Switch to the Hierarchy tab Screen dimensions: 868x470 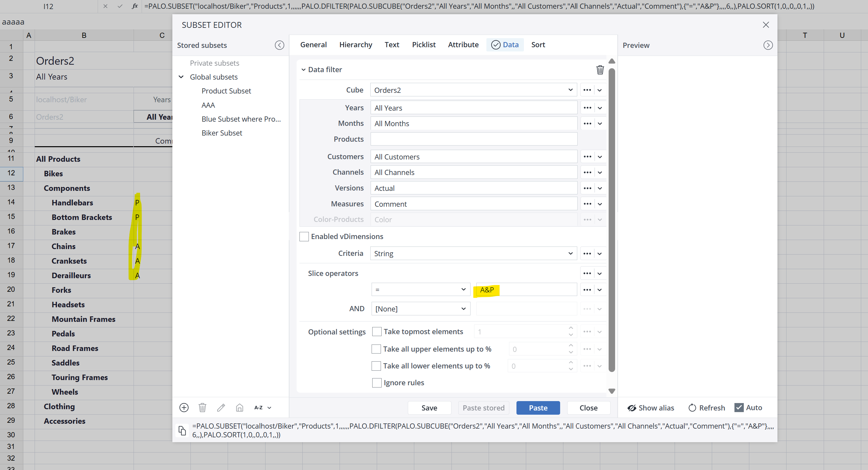355,45
